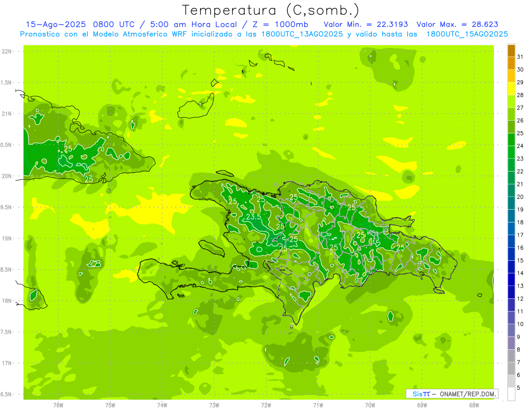Click the "Z = 1000mb" level text
This screenshot has width=532, height=411.
point(281,24)
